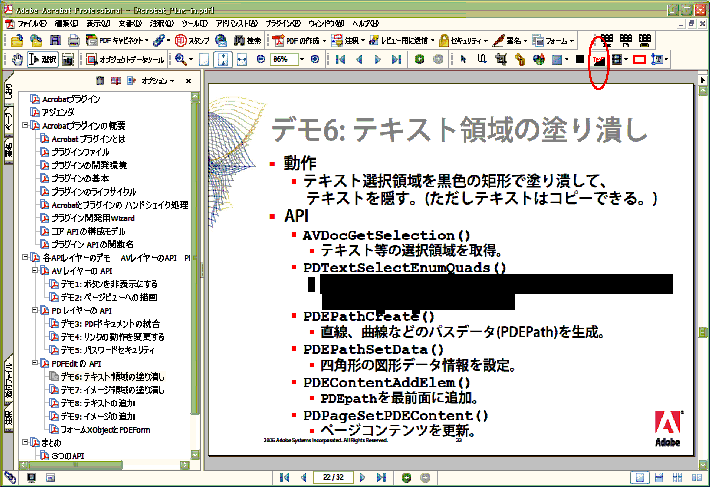The width and height of the screenshot is (710, 487).
Task: Open the zoom percentage dropdown arrow
Action: pyautogui.click(x=302, y=59)
